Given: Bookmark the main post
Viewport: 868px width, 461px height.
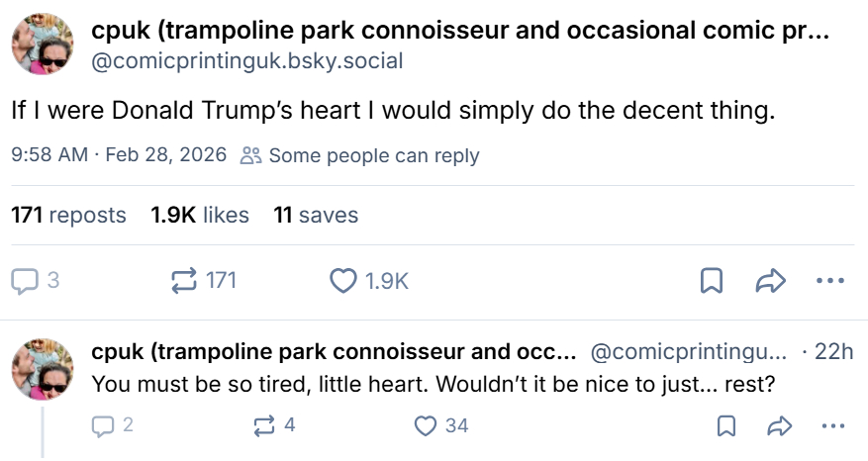Looking at the screenshot, I should [x=711, y=282].
